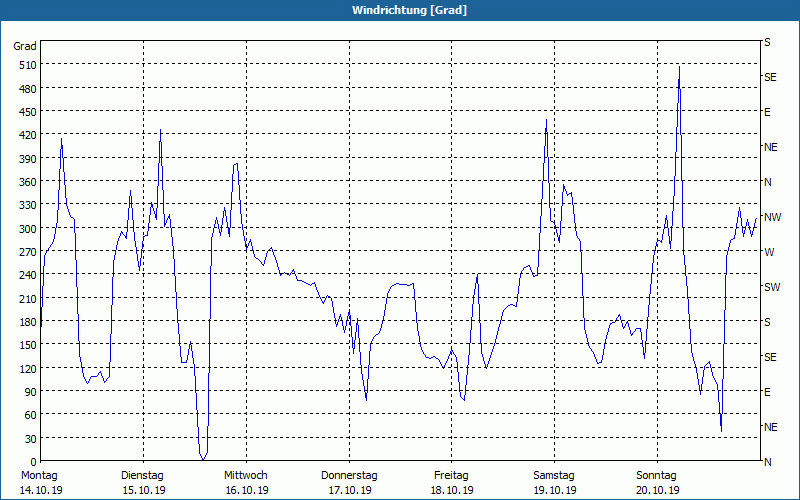The width and height of the screenshot is (800, 500).
Task: Select the 180 value on the y-axis
Action: click(x=28, y=322)
